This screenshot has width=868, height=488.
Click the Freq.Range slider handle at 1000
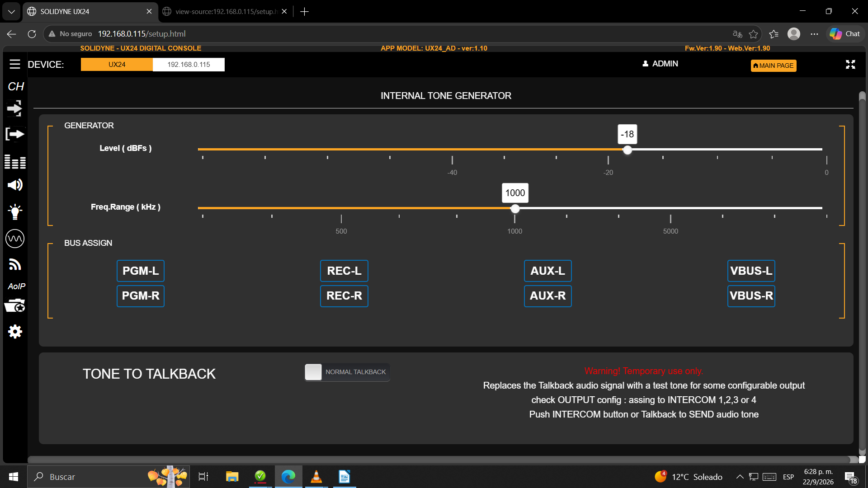[x=515, y=209]
